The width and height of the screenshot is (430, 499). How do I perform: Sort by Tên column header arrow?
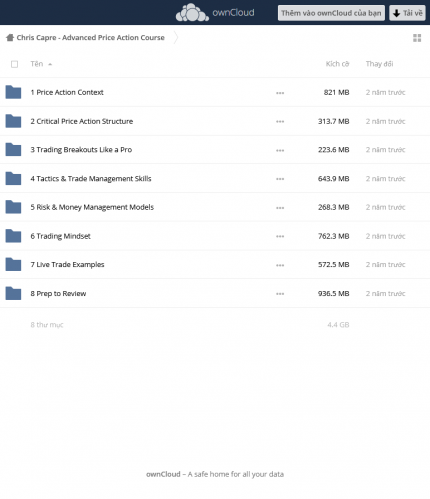(x=50, y=64)
